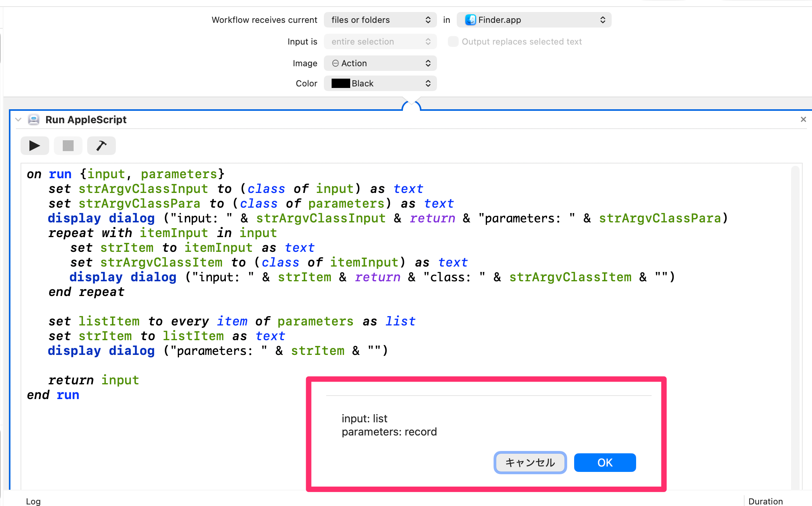The height and width of the screenshot is (506, 812).
Task: Click the Duration column header
Action: point(766,501)
